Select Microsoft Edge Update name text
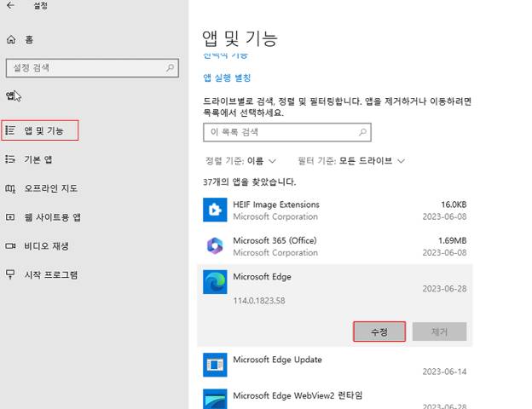The image size is (532, 409). (x=278, y=360)
